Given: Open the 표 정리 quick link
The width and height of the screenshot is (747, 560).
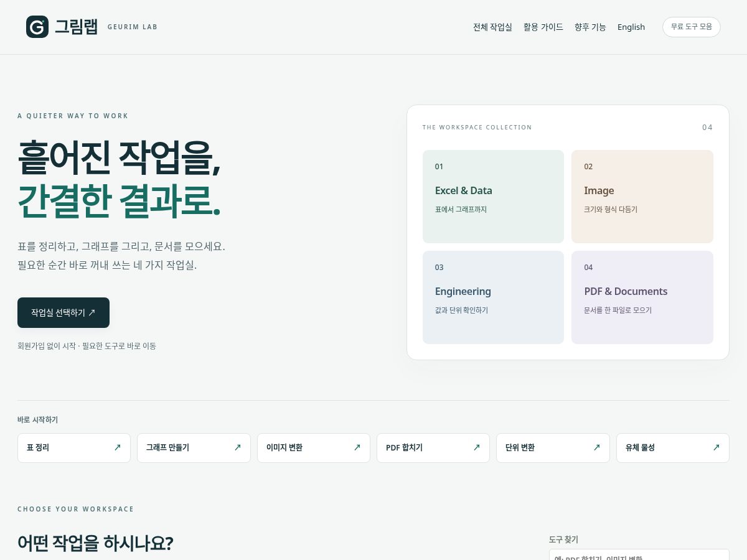Looking at the screenshot, I should tap(74, 448).
